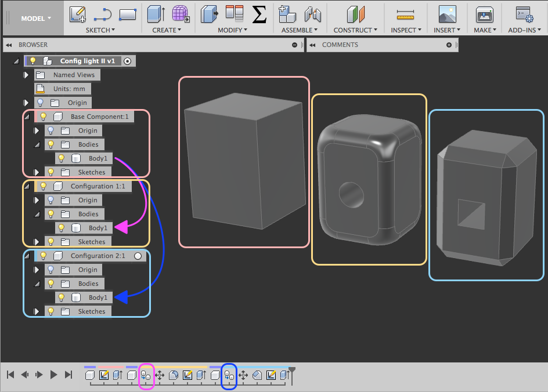The width and height of the screenshot is (548, 392).
Task: Click the Insert image icon
Action: tap(447, 13)
